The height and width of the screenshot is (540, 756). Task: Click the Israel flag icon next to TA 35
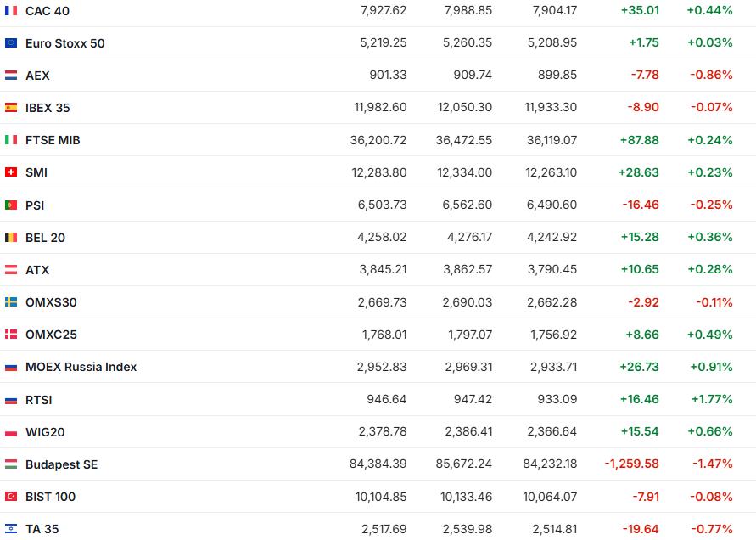11,529
